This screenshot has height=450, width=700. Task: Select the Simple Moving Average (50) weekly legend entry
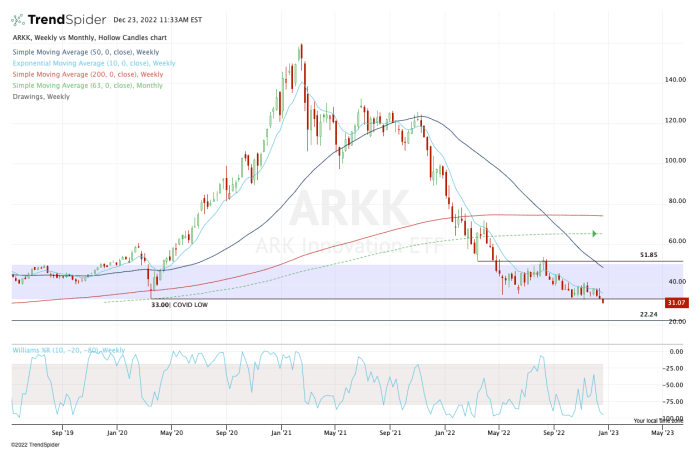[90, 52]
